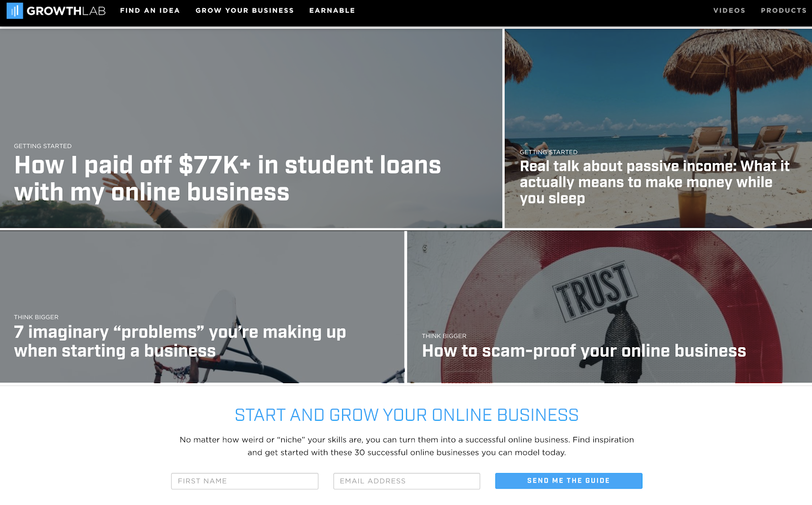
Task: Go to the Earnable nav link
Action: [x=332, y=11]
